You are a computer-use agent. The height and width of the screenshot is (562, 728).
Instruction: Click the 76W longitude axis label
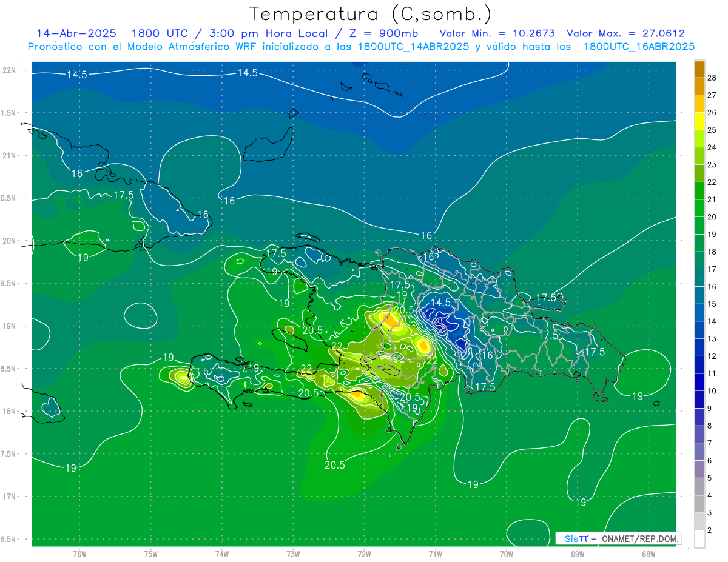[80, 554]
